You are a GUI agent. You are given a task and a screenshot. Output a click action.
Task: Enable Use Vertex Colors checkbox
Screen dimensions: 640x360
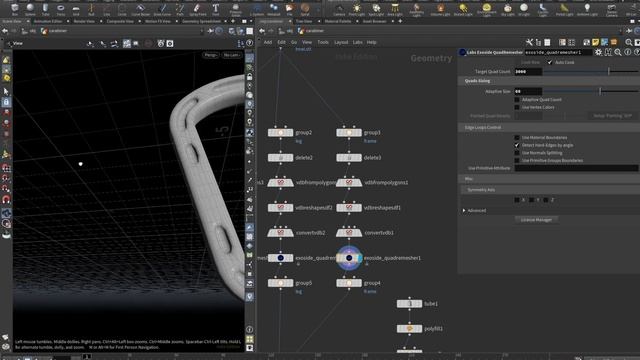(x=517, y=107)
